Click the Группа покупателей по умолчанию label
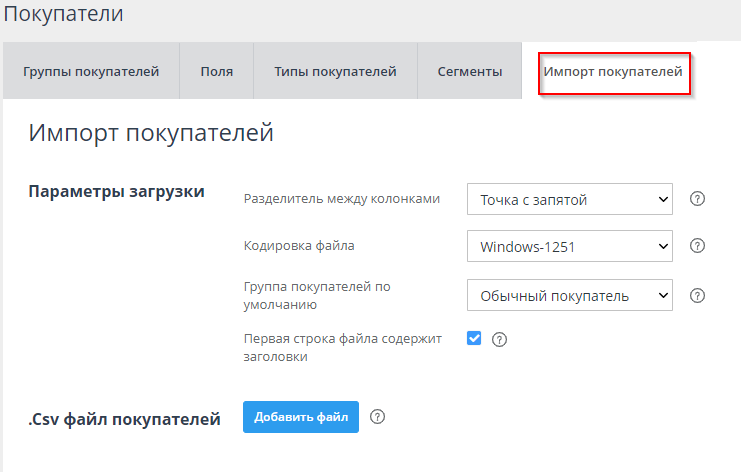 click(316, 295)
